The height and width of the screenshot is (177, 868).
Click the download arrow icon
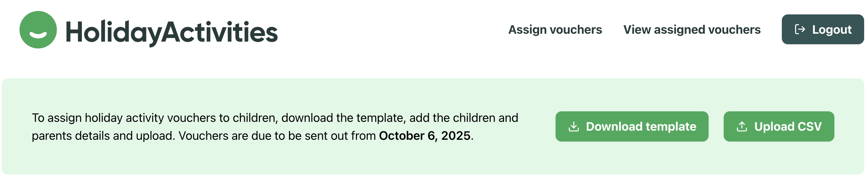pyautogui.click(x=573, y=126)
